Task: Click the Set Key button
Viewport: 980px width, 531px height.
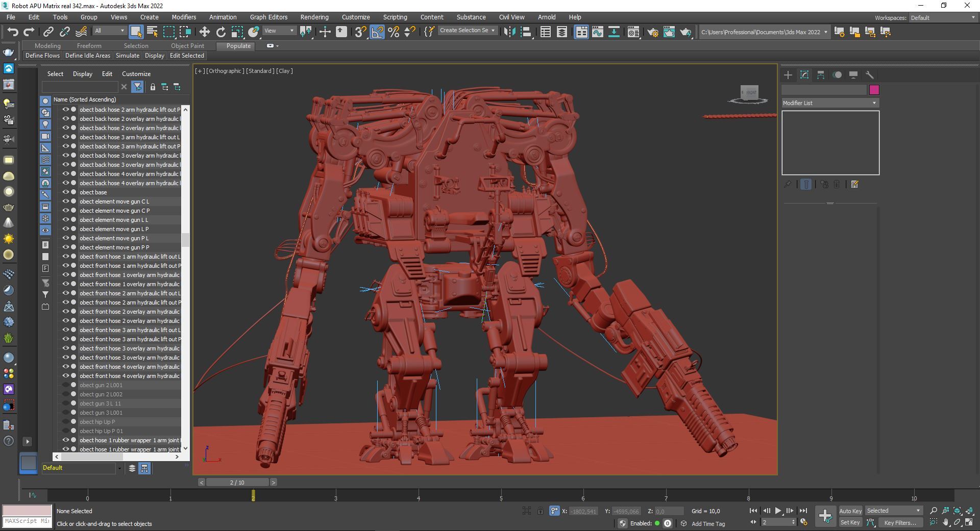Action: pyautogui.click(x=850, y=522)
